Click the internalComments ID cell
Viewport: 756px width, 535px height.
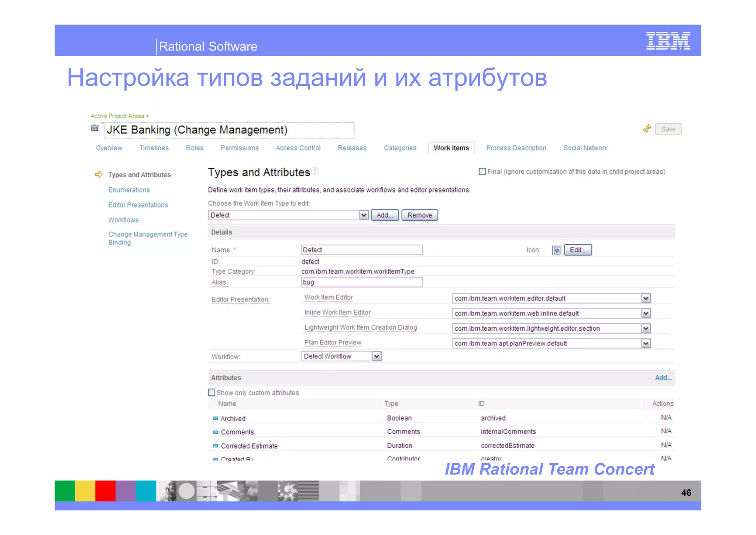[508, 432]
